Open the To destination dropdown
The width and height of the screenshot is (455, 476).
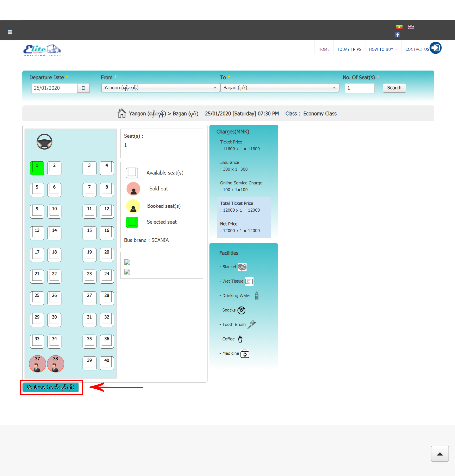point(279,88)
